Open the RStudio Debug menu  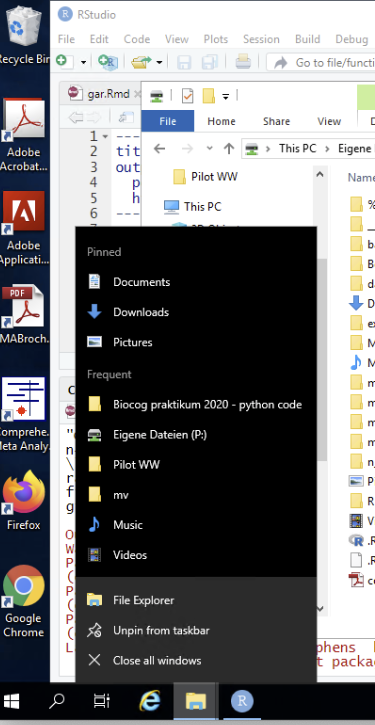[x=352, y=39]
